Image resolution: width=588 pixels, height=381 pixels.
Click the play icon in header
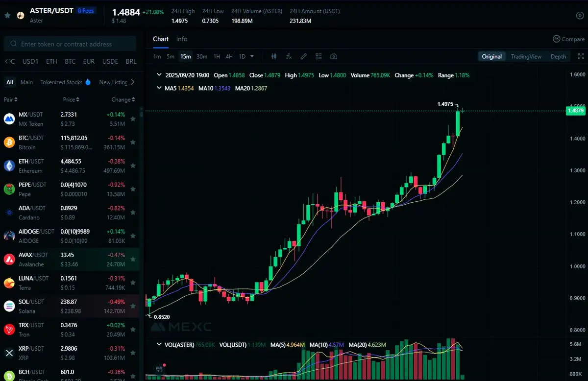point(580,15)
